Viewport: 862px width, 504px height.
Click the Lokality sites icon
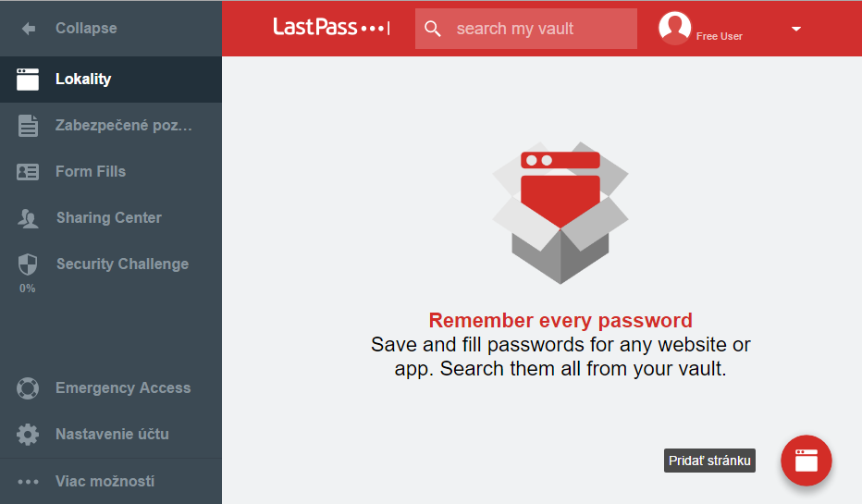click(x=28, y=80)
